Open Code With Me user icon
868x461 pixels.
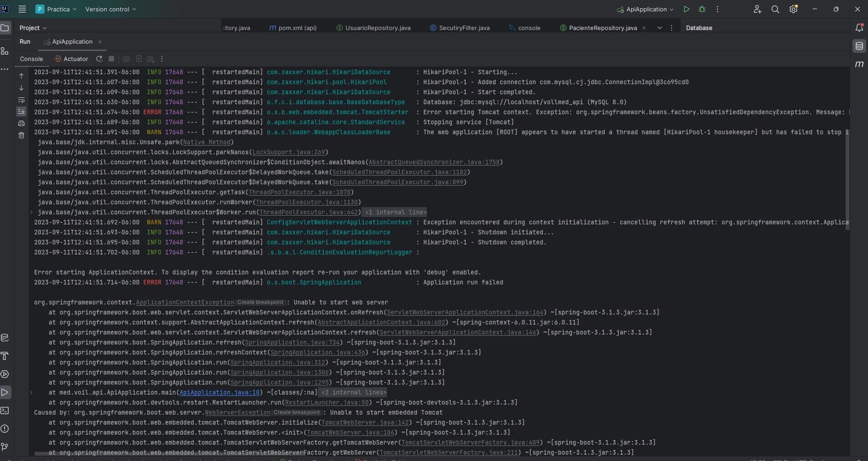point(757,9)
